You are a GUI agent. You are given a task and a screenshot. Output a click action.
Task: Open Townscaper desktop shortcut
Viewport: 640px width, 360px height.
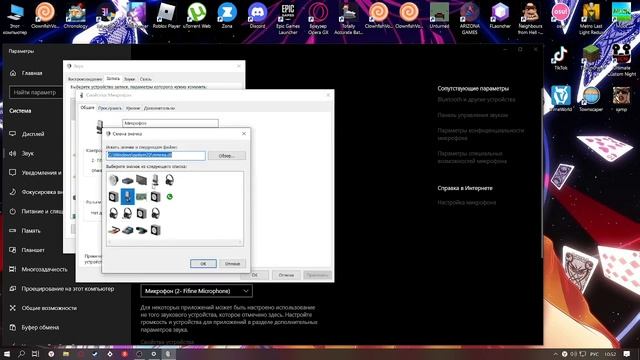tap(591, 99)
